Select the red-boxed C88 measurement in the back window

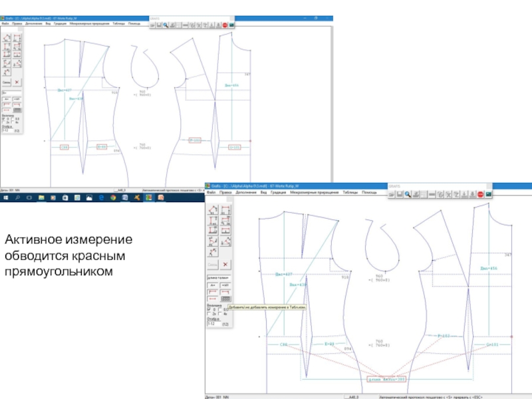64,147
